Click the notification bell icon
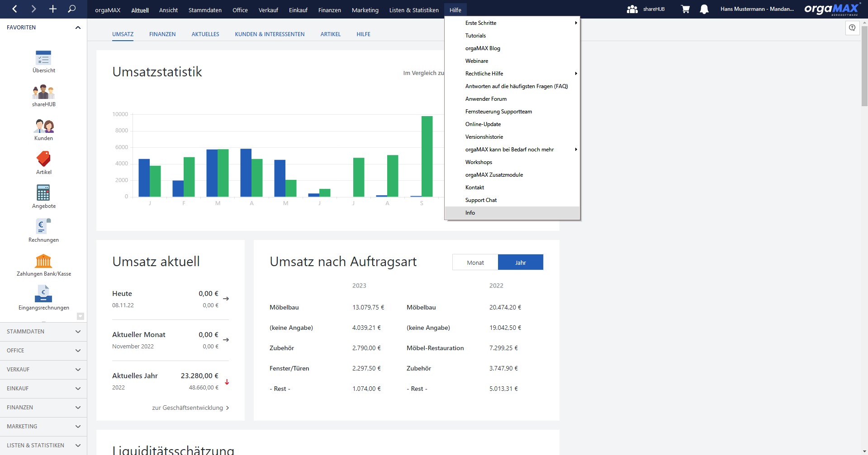Image resolution: width=868 pixels, height=455 pixels. [704, 9]
